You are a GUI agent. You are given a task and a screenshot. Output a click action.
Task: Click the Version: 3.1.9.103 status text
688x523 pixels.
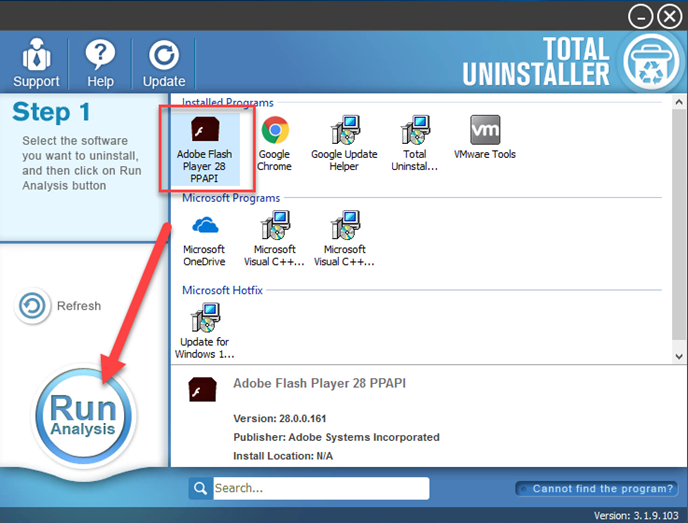point(636,516)
